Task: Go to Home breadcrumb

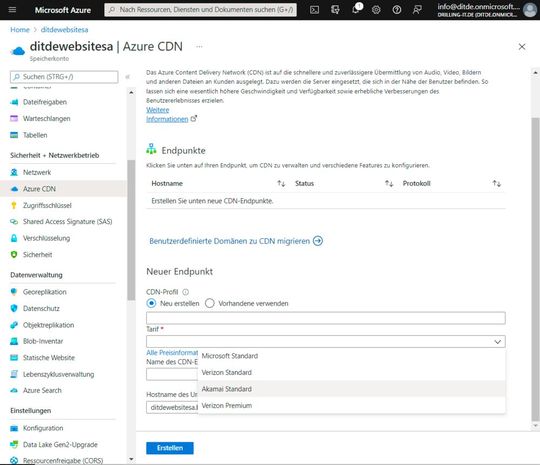Action: coord(20,30)
